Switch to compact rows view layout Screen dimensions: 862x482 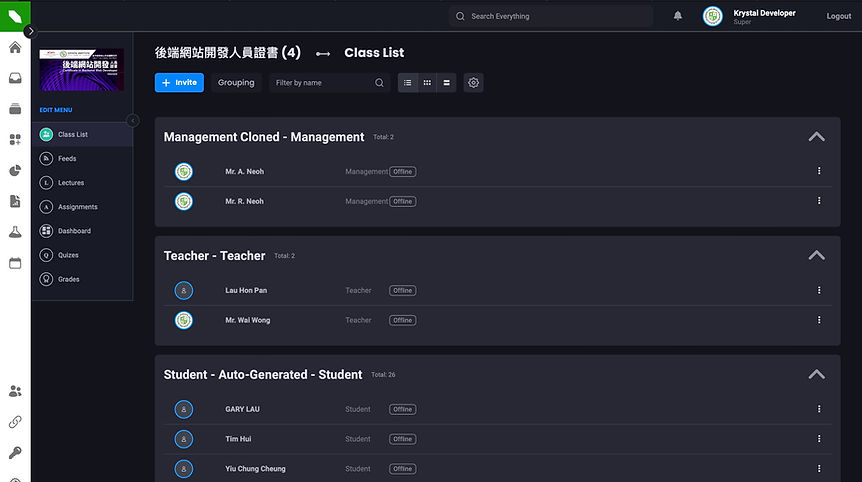pyautogui.click(x=446, y=83)
